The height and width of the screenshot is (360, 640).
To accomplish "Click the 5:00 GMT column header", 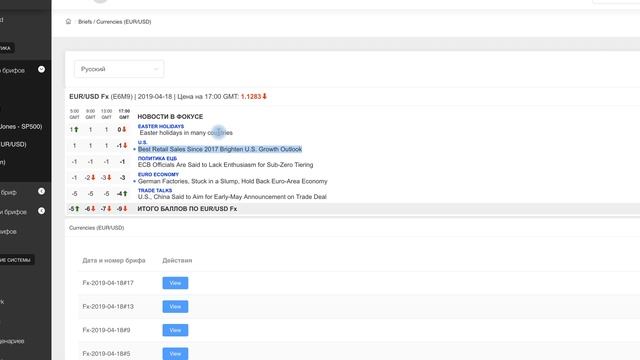I will (74, 114).
